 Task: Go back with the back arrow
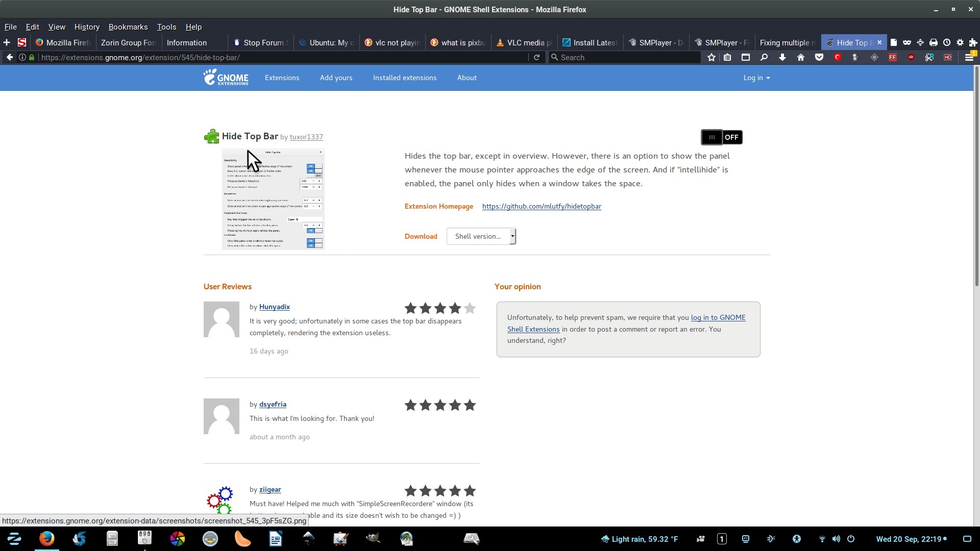click(x=10, y=57)
